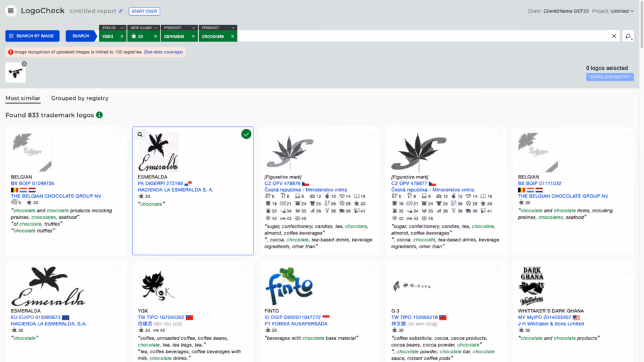The width and height of the screenshot is (644, 362).
Task: Remove the cannabis product filter
Action: 193,36
